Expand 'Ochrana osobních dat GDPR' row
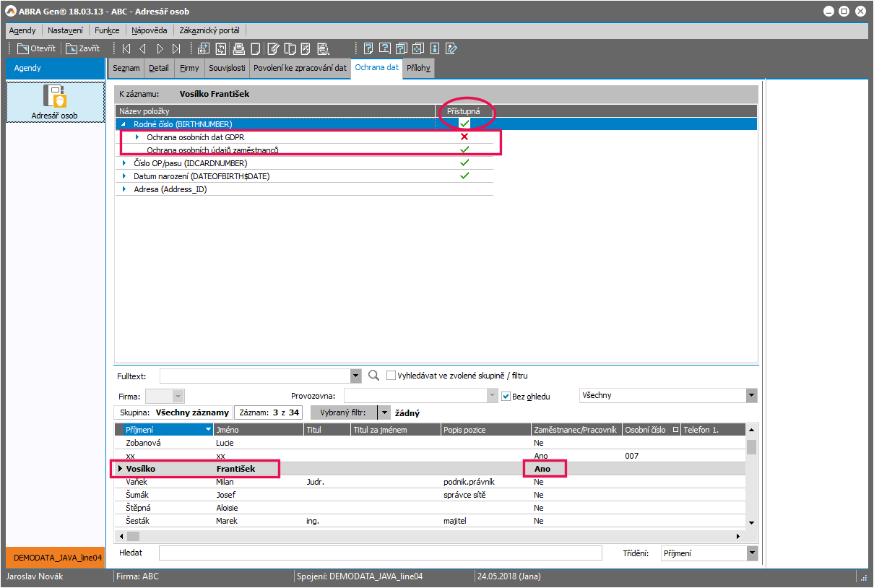Screen dimensions: 874x588 click(137, 137)
